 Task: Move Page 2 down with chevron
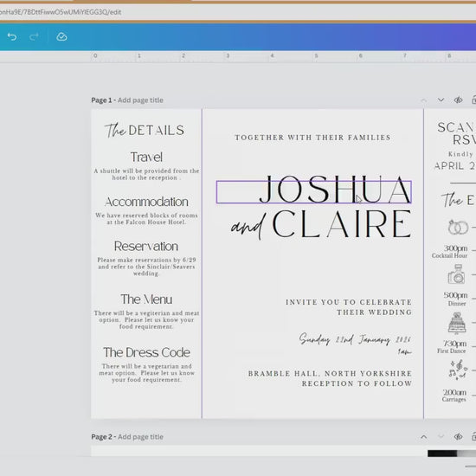click(x=441, y=437)
